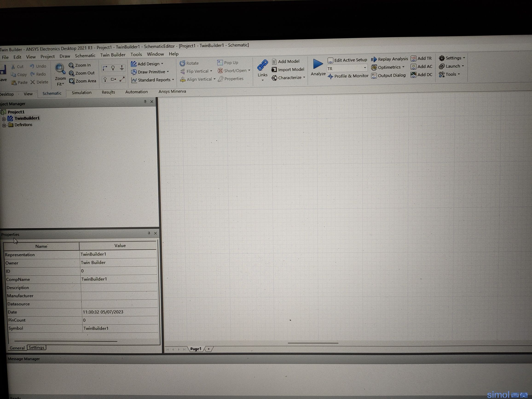Click the Zoom In magnifier icon
532x399 pixels.
(x=71, y=65)
